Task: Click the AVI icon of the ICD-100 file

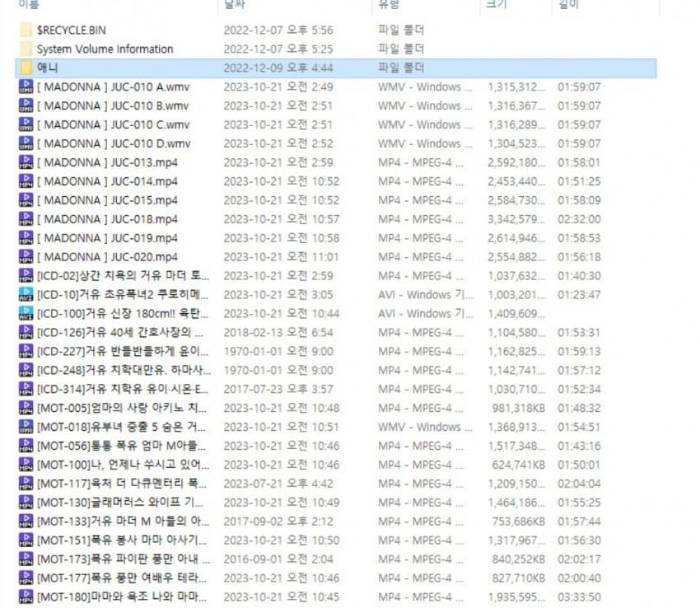Action: pyautogui.click(x=26, y=314)
